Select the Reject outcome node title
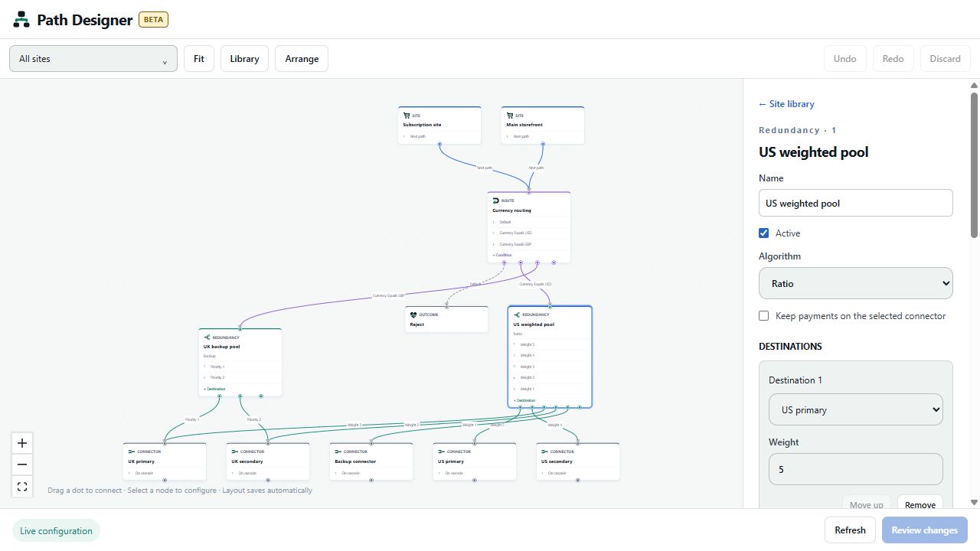This screenshot has height=551, width=980. pyautogui.click(x=416, y=324)
